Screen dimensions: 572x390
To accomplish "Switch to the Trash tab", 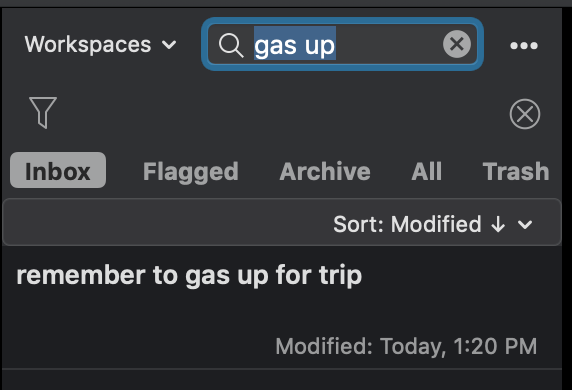I will coord(516,171).
